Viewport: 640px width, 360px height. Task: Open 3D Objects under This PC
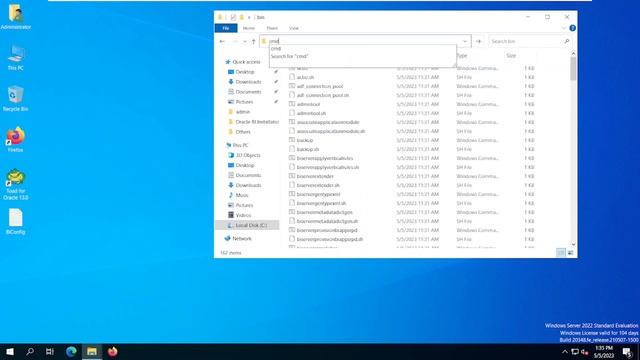point(248,156)
